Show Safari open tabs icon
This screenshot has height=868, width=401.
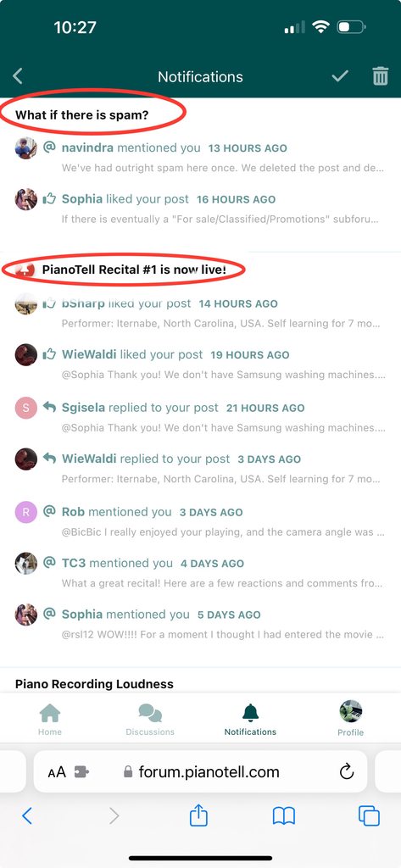369,816
